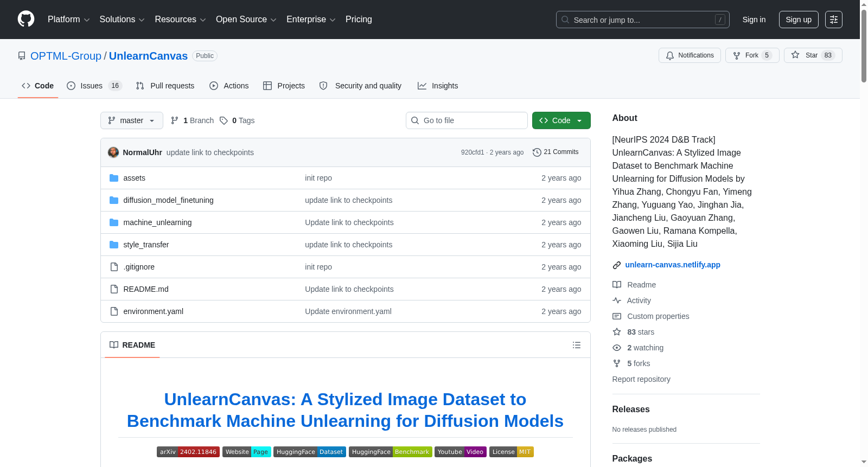
Task: Click the assets folder icon
Action: (114, 178)
